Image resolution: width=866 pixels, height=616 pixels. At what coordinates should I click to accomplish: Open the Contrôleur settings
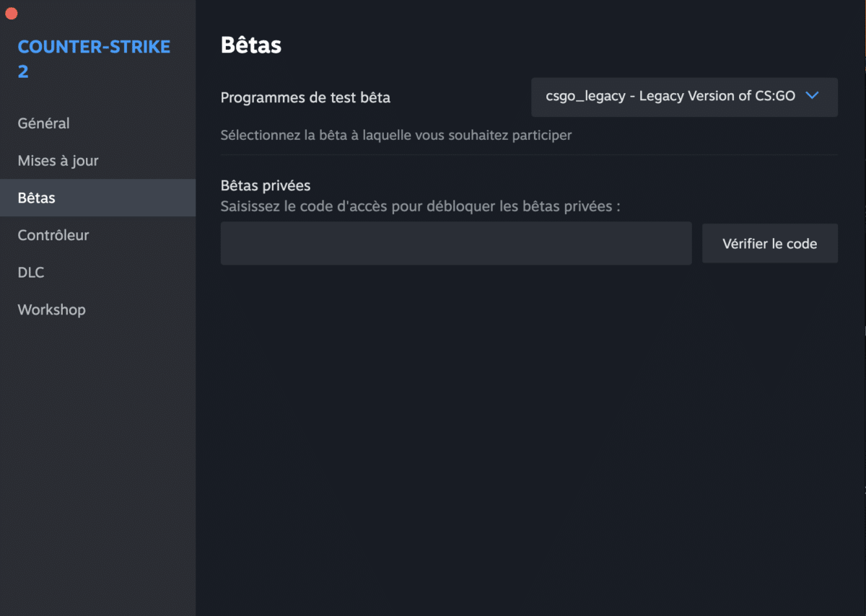tap(97, 235)
